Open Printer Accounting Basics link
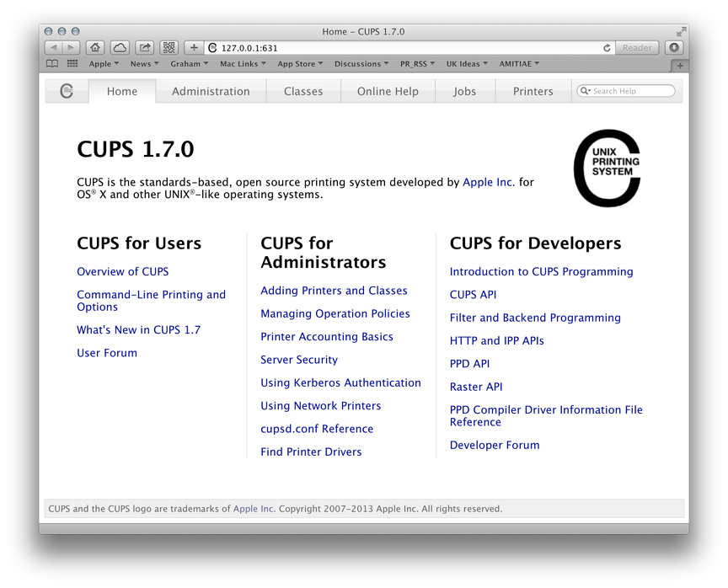 (327, 336)
